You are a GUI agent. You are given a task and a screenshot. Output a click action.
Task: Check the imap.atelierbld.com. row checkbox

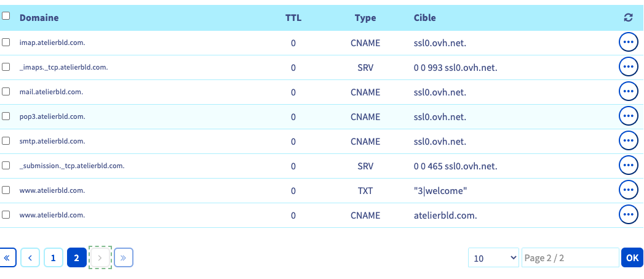pos(6,42)
